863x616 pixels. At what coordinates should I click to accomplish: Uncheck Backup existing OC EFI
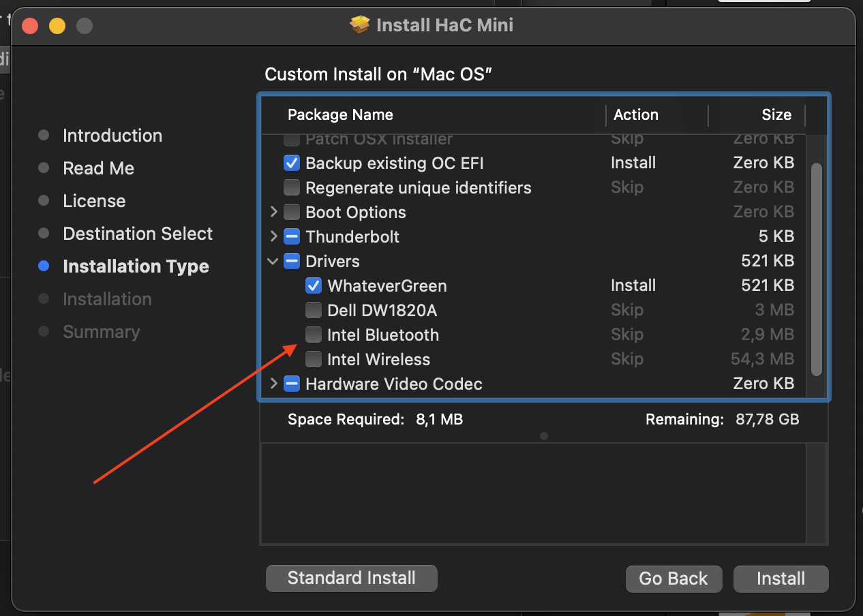click(291, 163)
